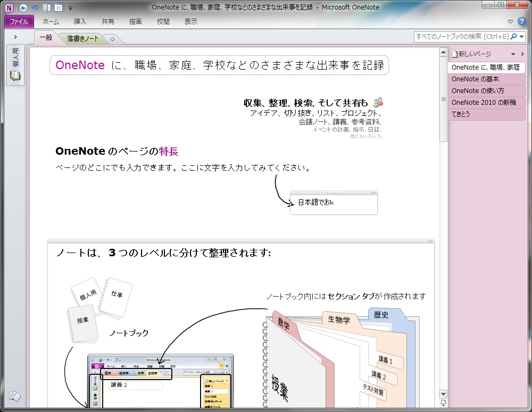532x412 pixels.
Task: Open the 共有 ribbon tab
Action: pos(107,21)
